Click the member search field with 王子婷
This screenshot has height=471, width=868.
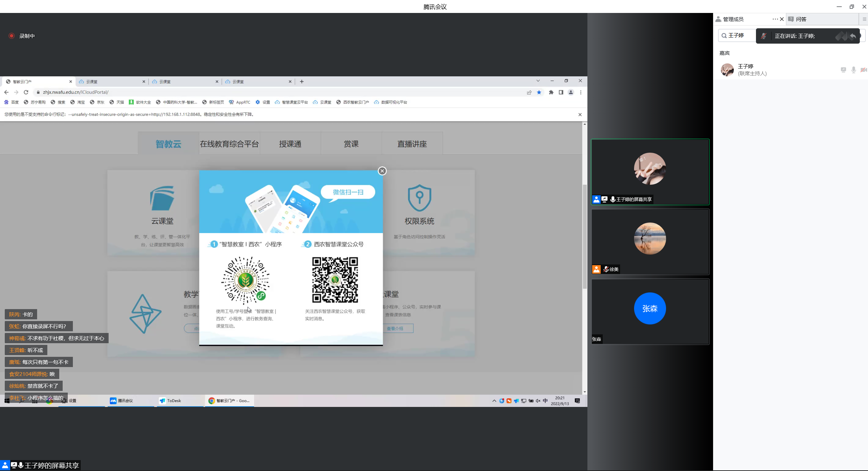pyautogui.click(x=737, y=35)
